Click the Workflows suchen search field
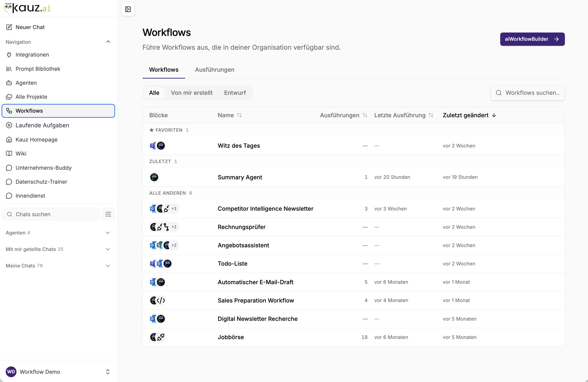Image resolution: width=588 pixels, height=382 pixels. click(x=528, y=93)
